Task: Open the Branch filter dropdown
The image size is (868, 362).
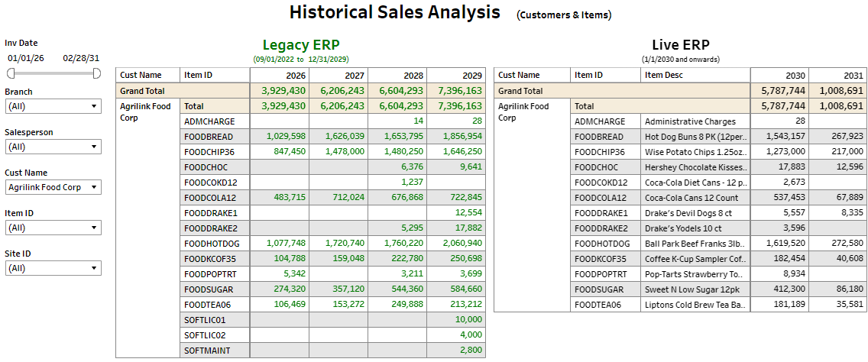Action: (x=53, y=107)
